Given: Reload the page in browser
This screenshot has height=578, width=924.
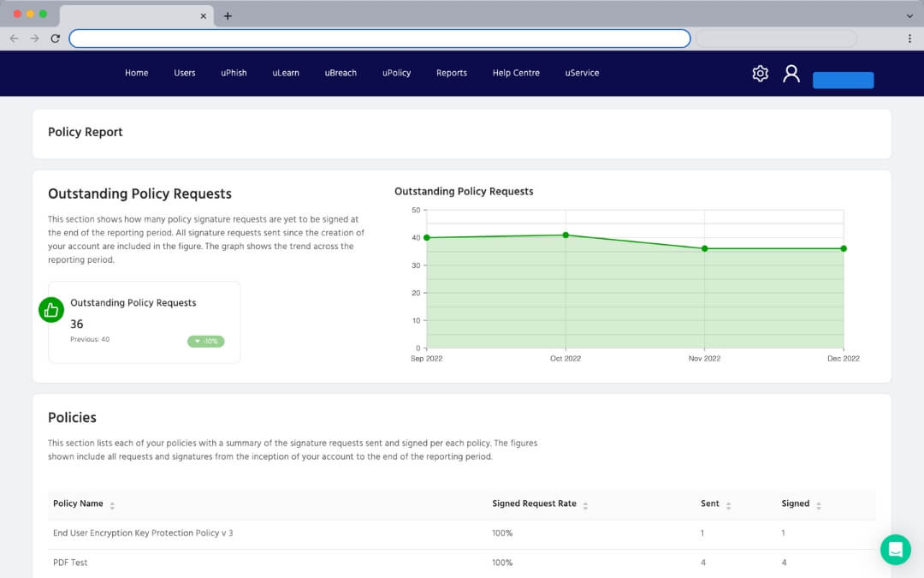Looking at the screenshot, I should [x=56, y=39].
